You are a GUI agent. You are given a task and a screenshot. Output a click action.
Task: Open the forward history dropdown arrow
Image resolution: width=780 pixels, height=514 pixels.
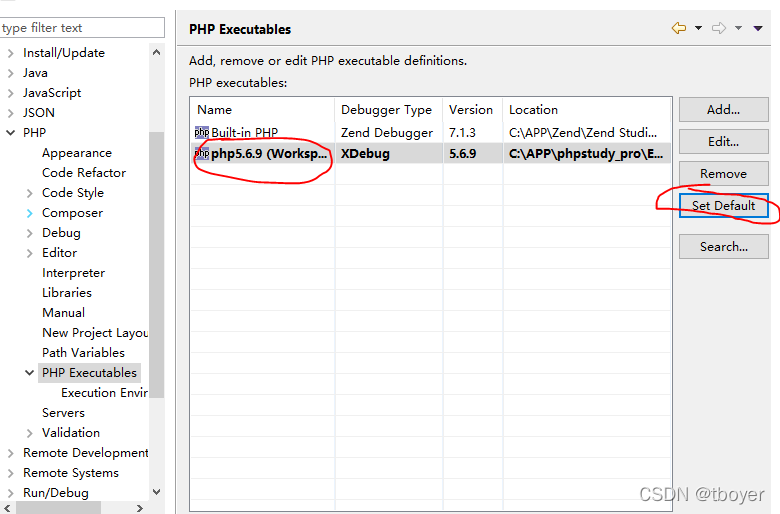(739, 28)
